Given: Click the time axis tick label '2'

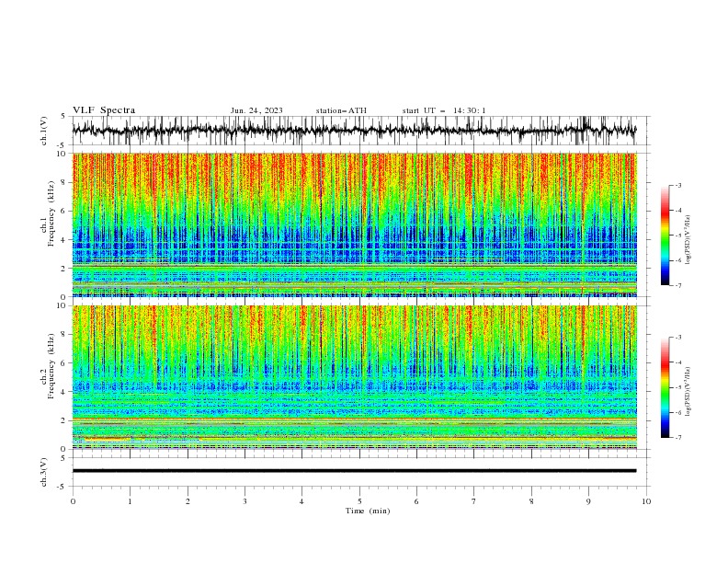Looking at the screenshot, I should click(x=188, y=501).
